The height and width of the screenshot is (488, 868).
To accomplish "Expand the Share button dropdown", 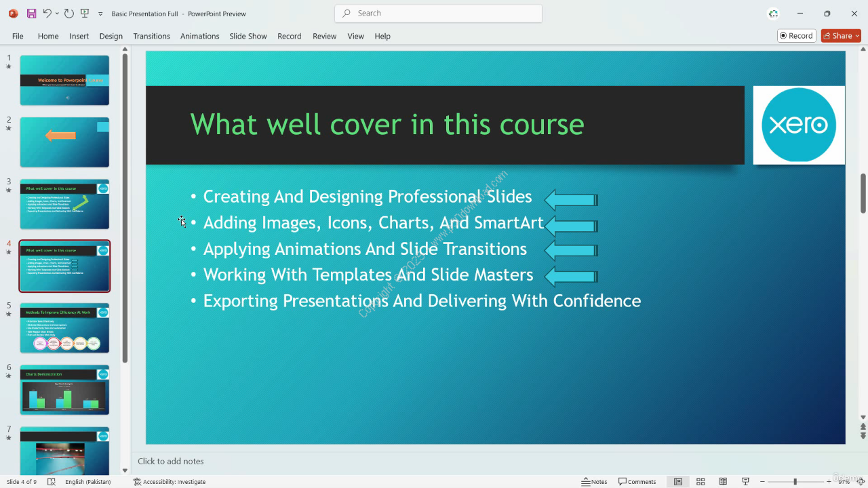I will (857, 36).
